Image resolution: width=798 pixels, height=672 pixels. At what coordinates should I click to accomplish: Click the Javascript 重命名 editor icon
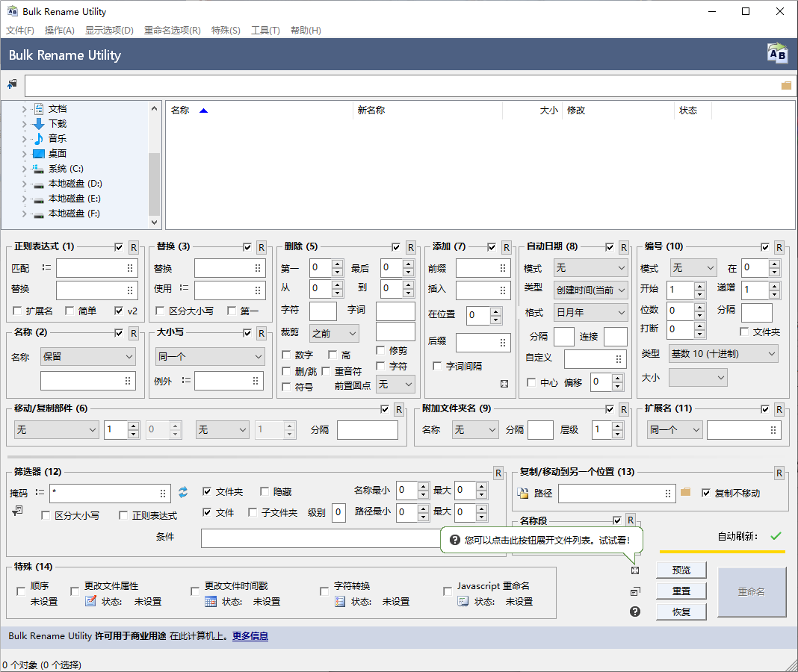coord(463,601)
